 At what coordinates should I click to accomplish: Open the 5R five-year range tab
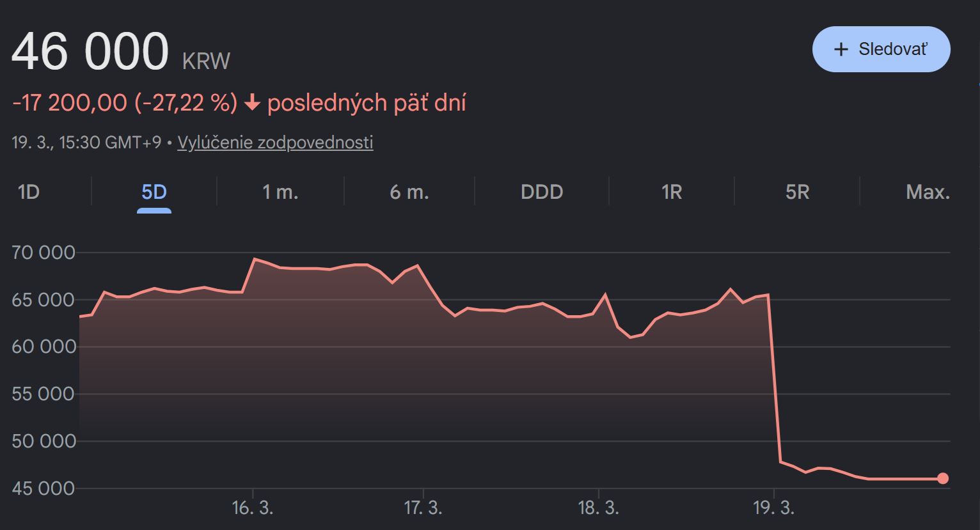[x=797, y=192]
